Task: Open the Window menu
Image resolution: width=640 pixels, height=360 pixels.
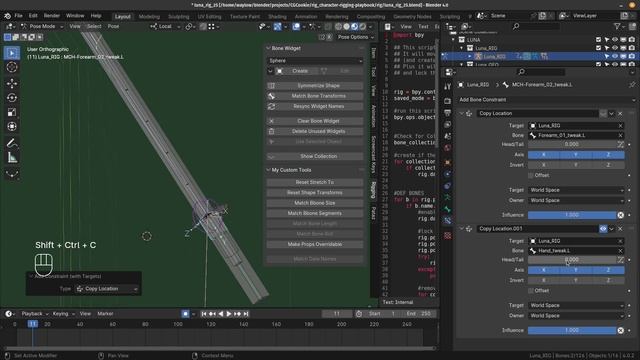Action: (x=75, y=16)
